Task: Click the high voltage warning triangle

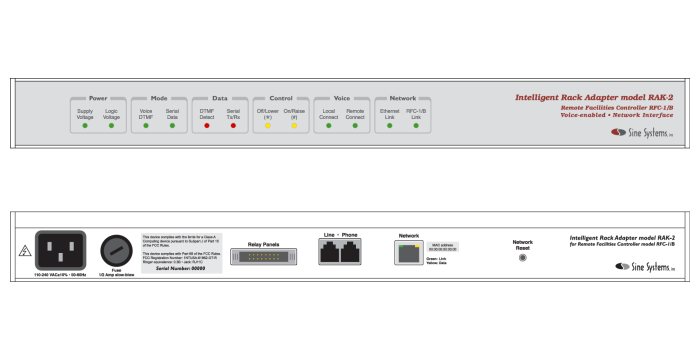Action: [25, 251]
